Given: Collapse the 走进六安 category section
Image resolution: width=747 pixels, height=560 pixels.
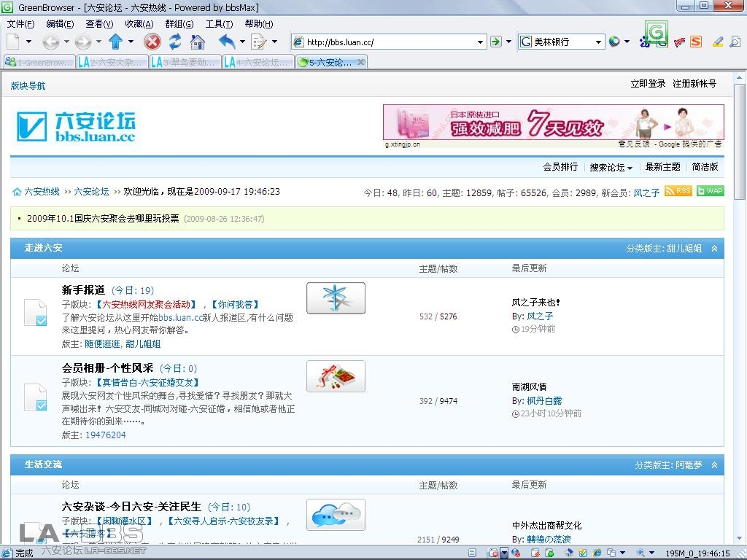Looking at the screenshot, I should [714, 249].
